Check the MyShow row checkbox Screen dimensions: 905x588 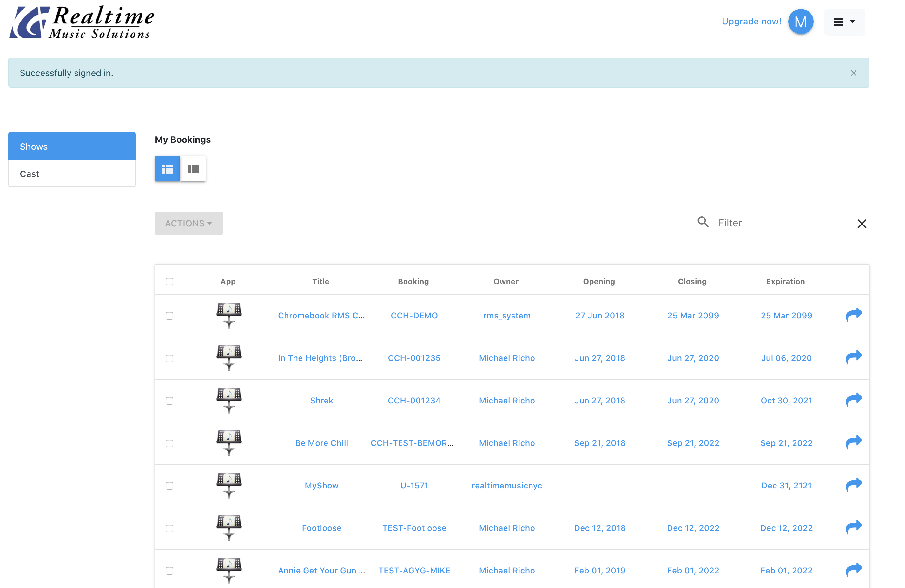coord(169,486)
